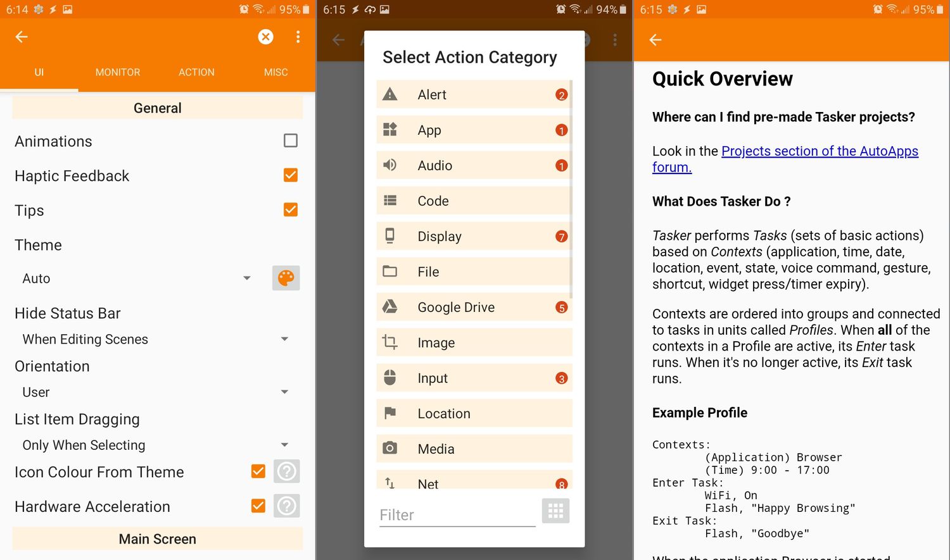Choose the Display action category
950x560 pixels.
pos(474,236)
